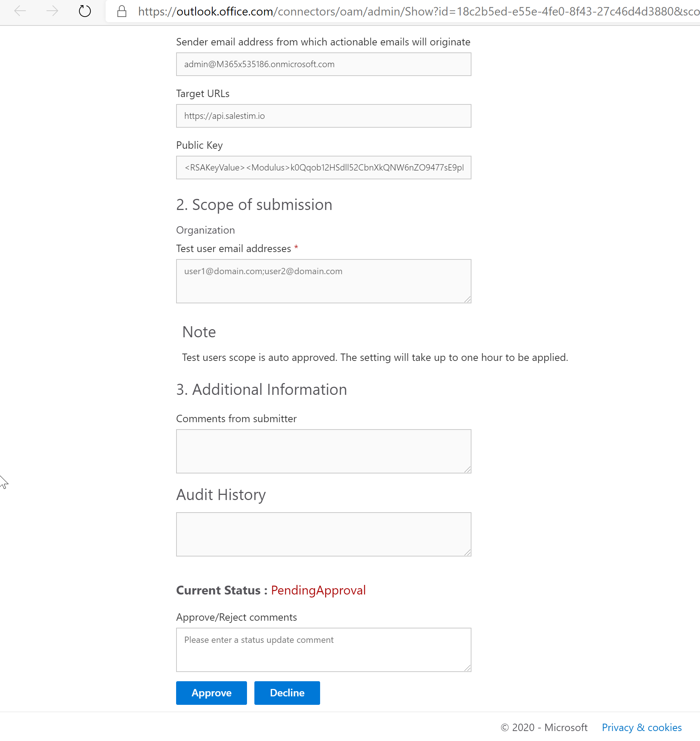Click the page reload icon

(84, 11)
